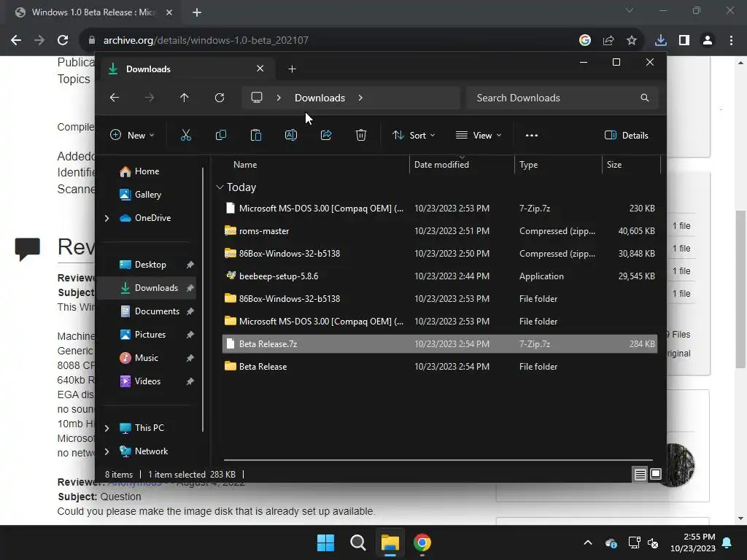Select the Beta Release folder
The image size is (747, 560).
tap(439, 367)
